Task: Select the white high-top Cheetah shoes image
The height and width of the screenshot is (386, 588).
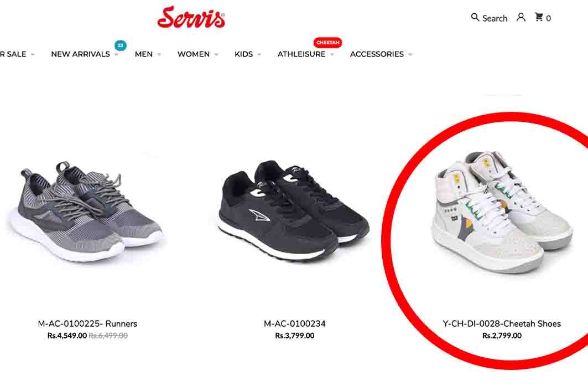Action: [x=502, y=212]
